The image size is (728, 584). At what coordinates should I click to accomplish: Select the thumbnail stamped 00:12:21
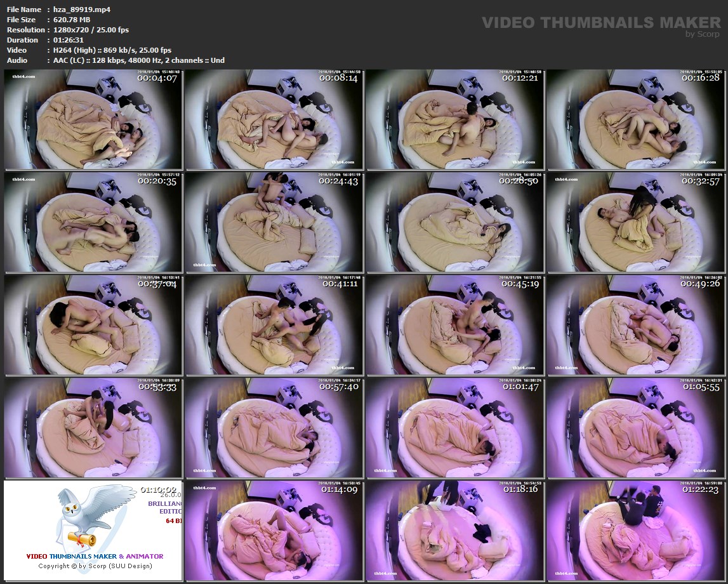pyautogui.click(x=455, y=120)
